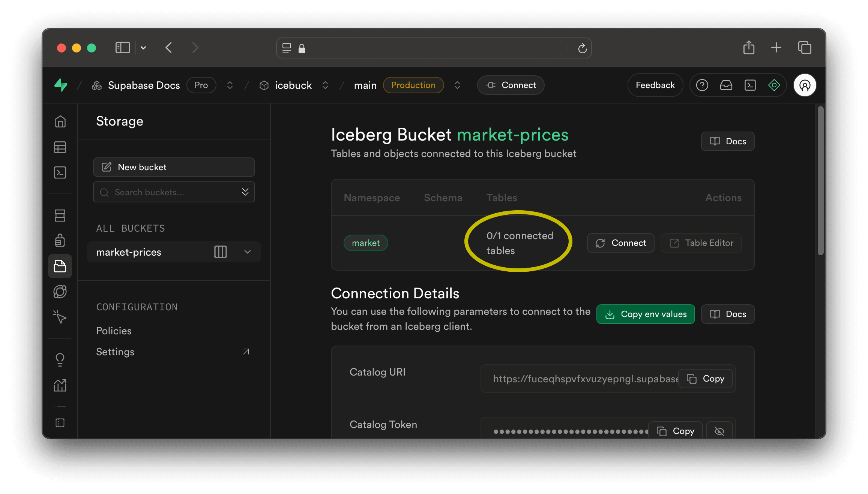Click the New bucket button
Image resolution: width=868 pixels, height=494 pixels.
tap(174, 167)
